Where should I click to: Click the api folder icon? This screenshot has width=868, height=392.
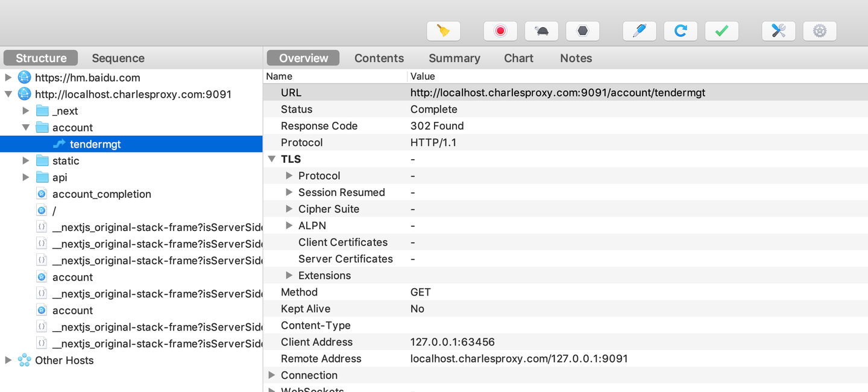(x=42, y=177)
